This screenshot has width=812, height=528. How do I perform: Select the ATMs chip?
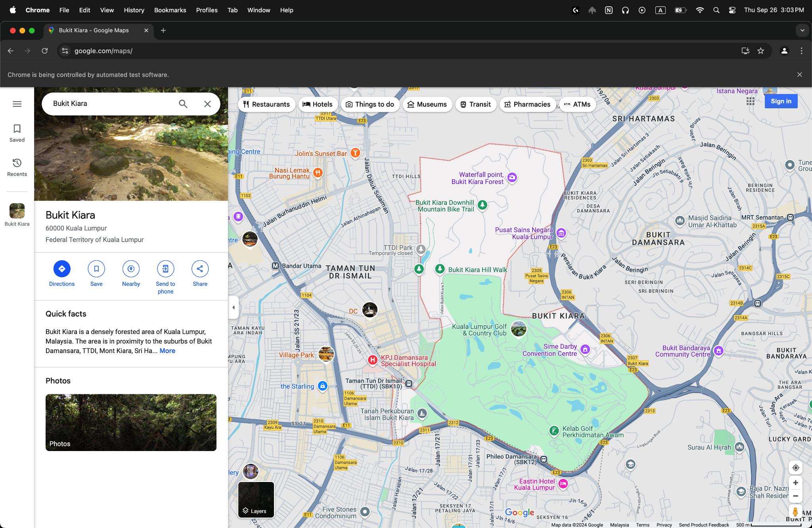click(577, 104)
